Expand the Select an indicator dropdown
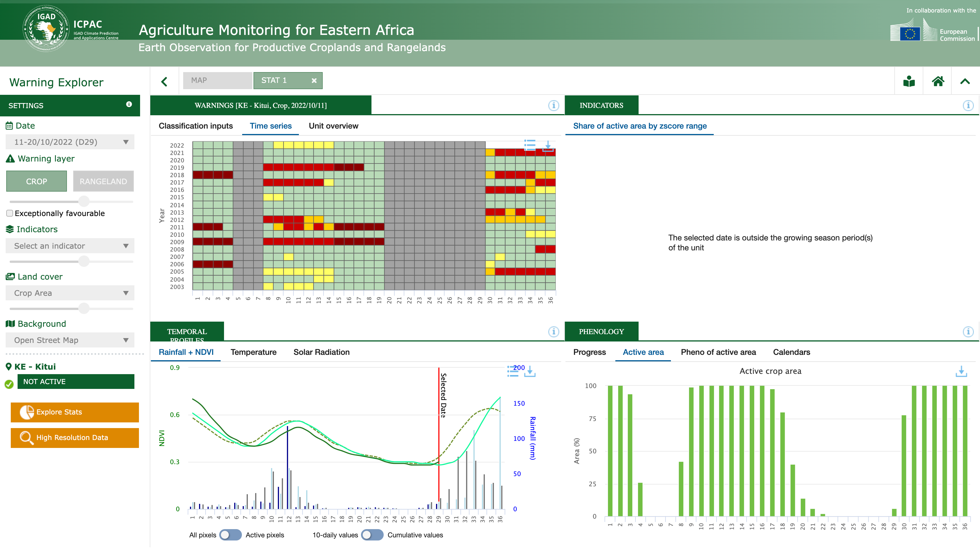The width and height of the screenshot is (980, 549). click(70, 246)
